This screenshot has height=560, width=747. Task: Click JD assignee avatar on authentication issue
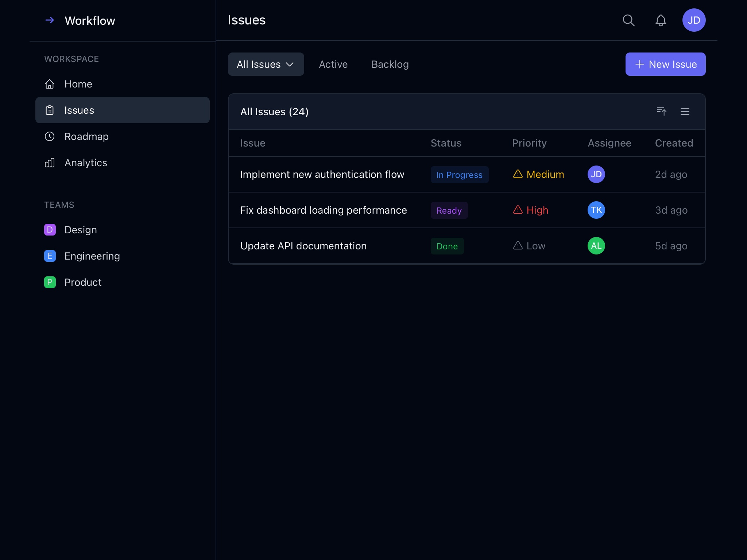tap(596, 174)
